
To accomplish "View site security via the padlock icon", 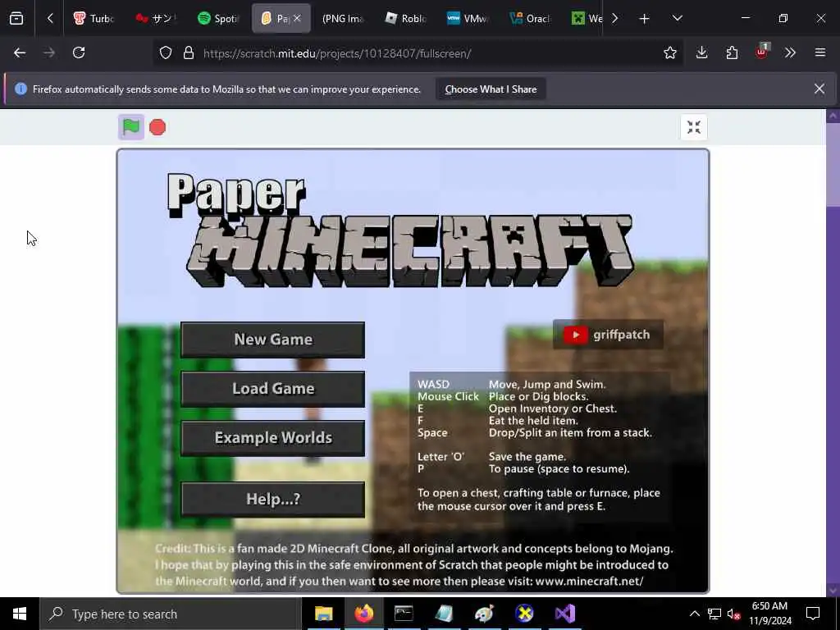I will point(188,53).
